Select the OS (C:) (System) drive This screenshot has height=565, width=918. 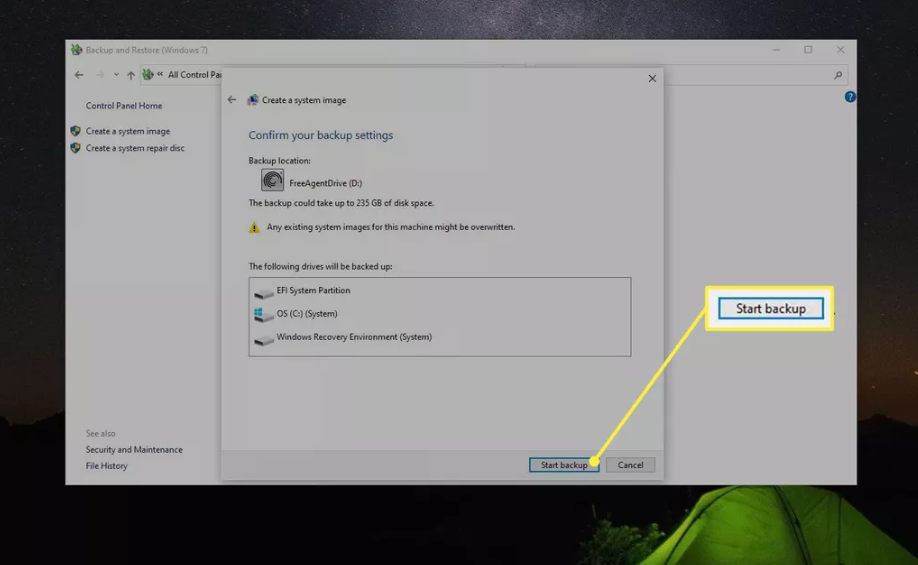306,314
